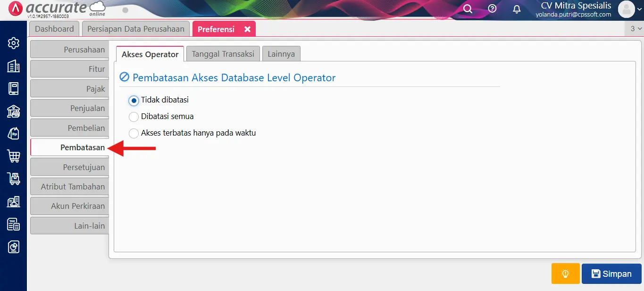Click the Simpan save button
This screenshot has width=644, height=291.
tap(611, 274)
